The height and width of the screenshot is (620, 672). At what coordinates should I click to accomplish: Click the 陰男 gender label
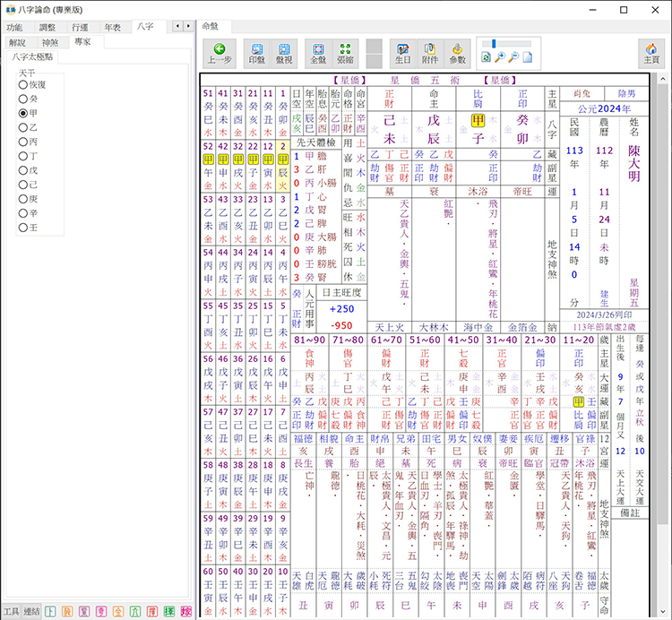(626, 93)
